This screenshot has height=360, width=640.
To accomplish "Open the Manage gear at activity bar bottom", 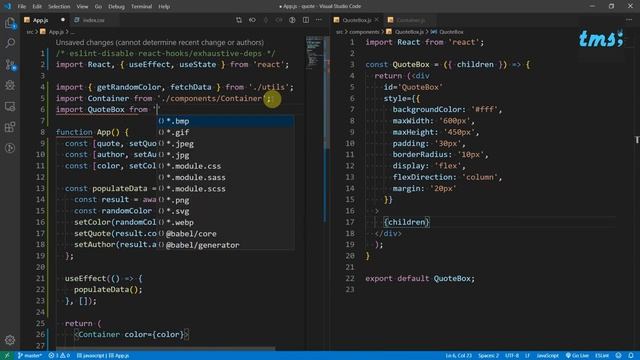I will pyautogui.click(x=10, y=340).
